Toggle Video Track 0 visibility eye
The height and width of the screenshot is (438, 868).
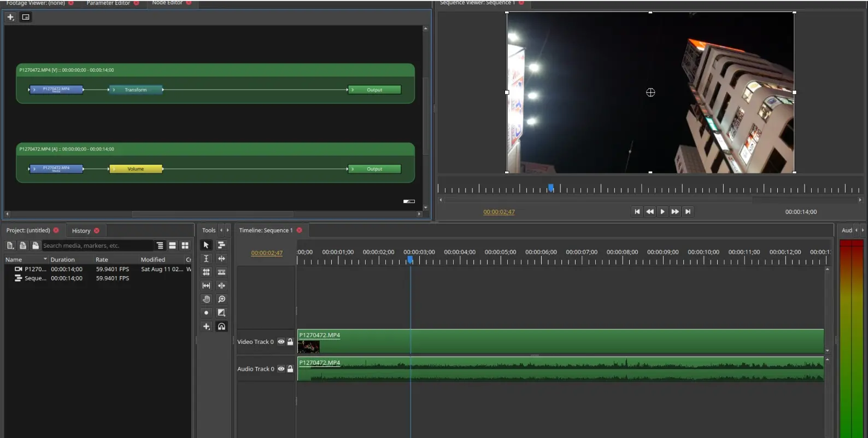[281, 342]
